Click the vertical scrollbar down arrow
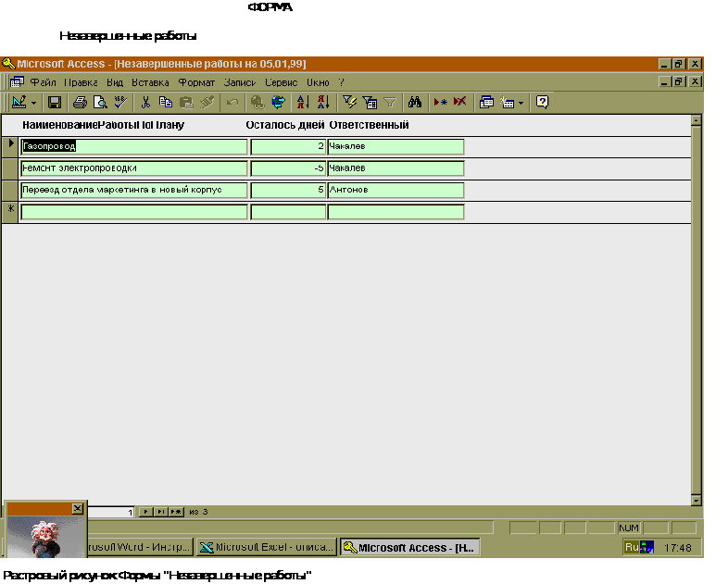 [x=697, y=500]
